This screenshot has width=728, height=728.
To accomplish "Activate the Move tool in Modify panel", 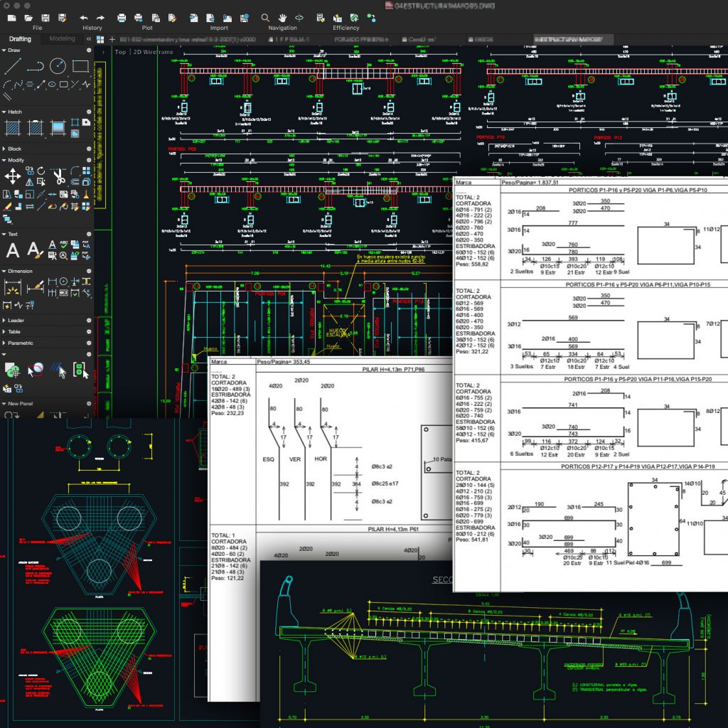I will (x=12, y=176).
